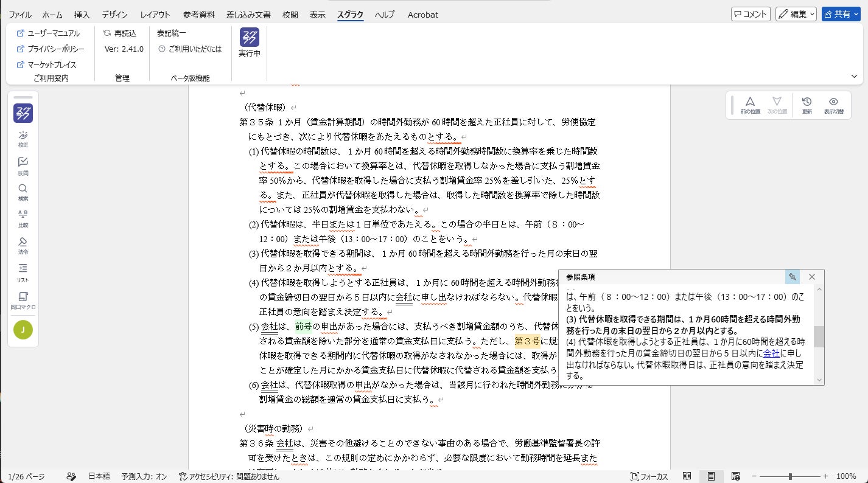Image resolution: width=868 pixels, height=483 pixels.
Task: Switch to the 校閲 ribbon tab
Action: pyautogui.click(x=290, y=15)
